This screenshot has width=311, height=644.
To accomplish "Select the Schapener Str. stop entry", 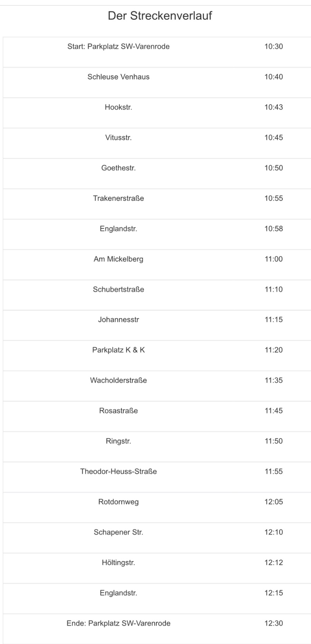I will pyautogui.click(x=118, y=532).
